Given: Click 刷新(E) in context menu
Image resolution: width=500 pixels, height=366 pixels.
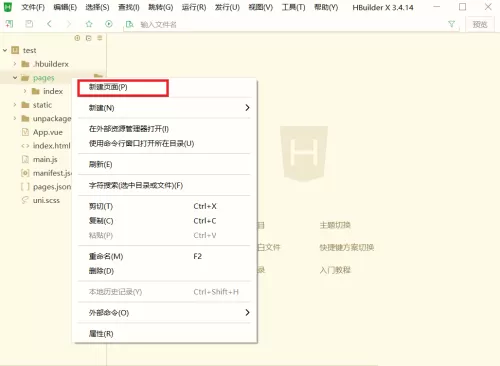Looking at the screenshot, I should coord(100,164).
